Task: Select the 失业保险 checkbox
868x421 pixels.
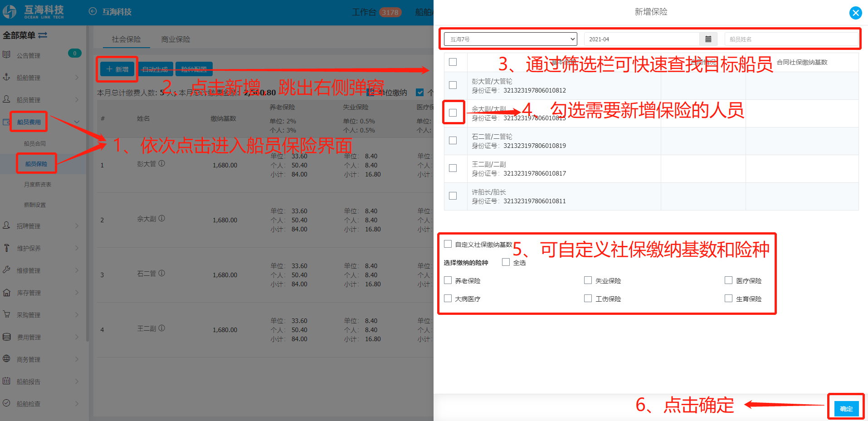Action: (588, 280)
